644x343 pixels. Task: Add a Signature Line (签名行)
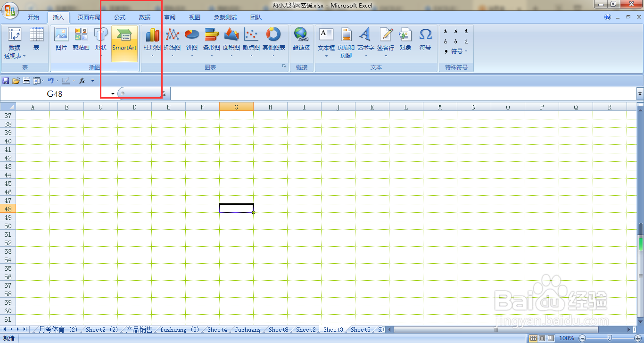tap(386, 43)
